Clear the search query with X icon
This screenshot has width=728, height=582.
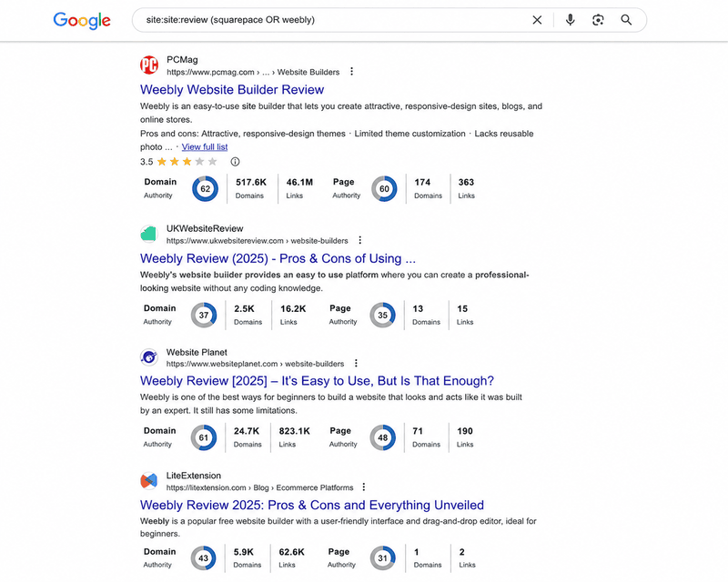537,20
